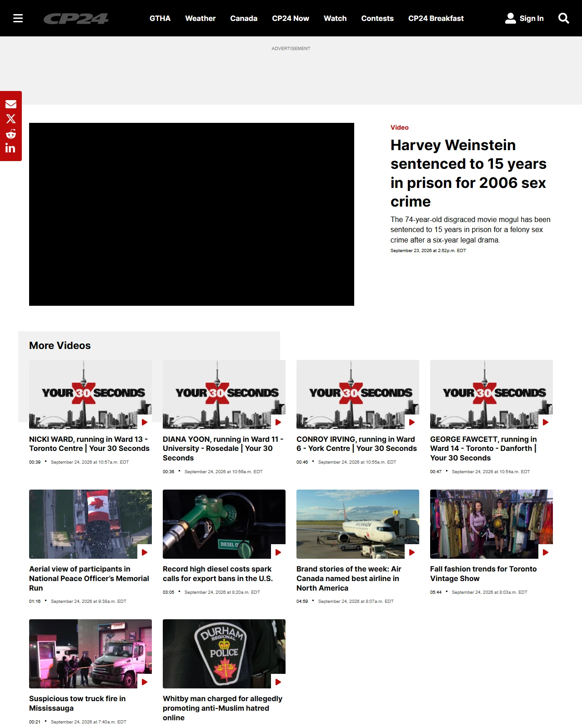Open the Brand stories Air Canada headline
Viewport: 582px width, 728px height.
point(349,578)
